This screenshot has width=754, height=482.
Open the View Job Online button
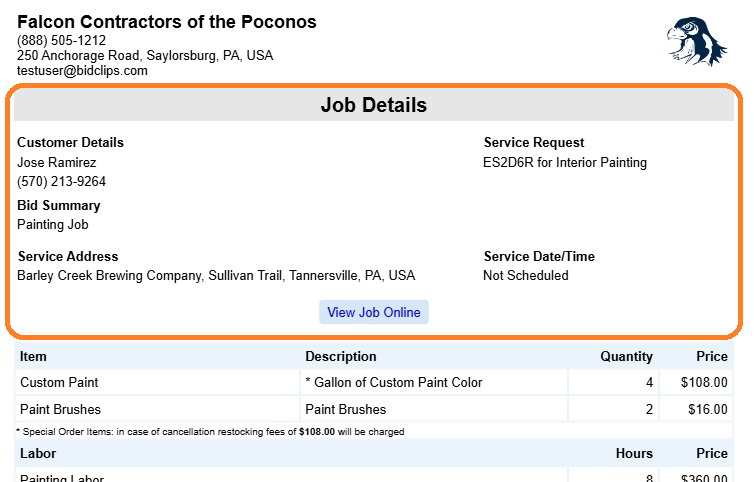click(x=374, y=312)
